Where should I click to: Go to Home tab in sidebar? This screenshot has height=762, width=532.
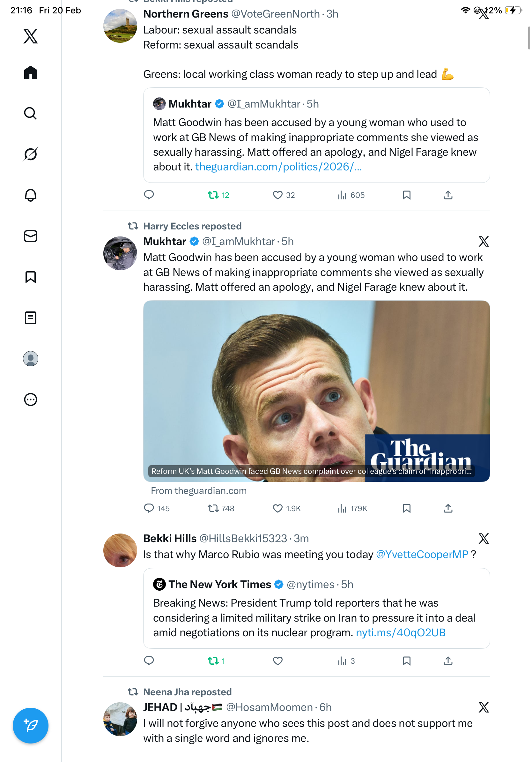point(31,72)
